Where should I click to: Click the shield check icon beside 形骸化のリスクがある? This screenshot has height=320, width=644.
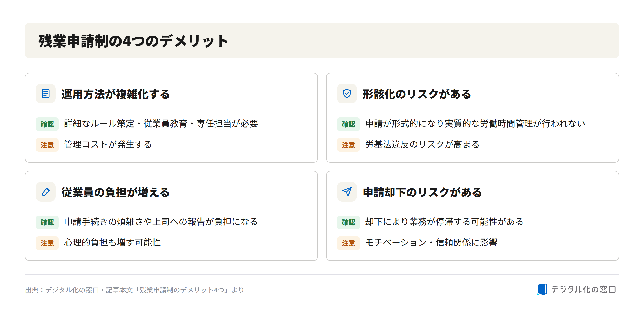click(347, 94)
